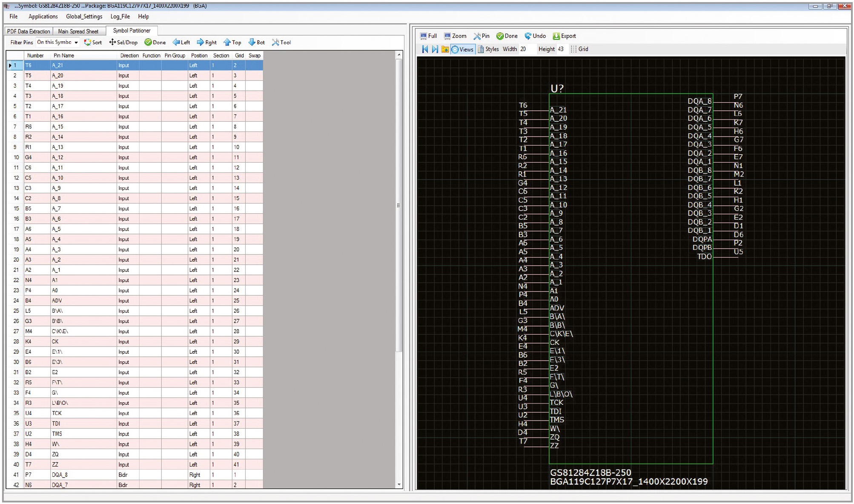This screenshot has height=504, width=854.
Task: Toggle the Grid display
Action: tap(579, 49)
